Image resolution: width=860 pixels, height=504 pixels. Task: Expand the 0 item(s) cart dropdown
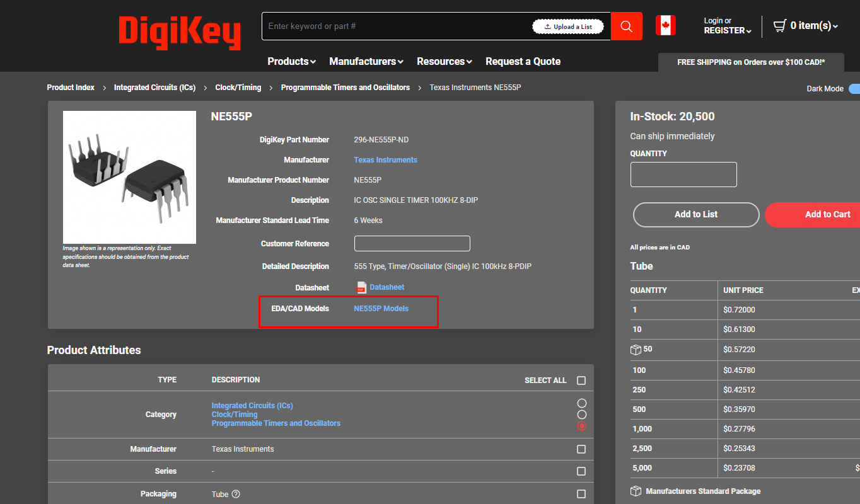(x=814, y=26)
